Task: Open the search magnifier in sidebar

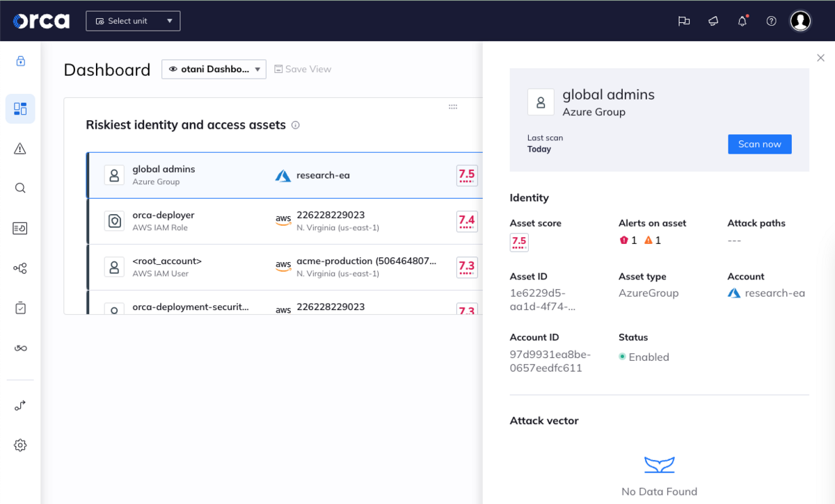Action: [20, 188]
